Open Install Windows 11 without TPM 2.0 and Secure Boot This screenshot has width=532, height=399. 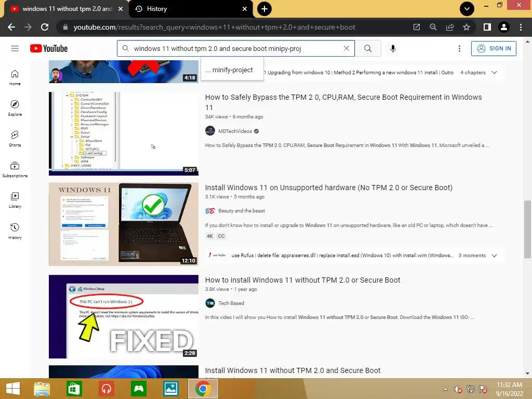point(293,370)
